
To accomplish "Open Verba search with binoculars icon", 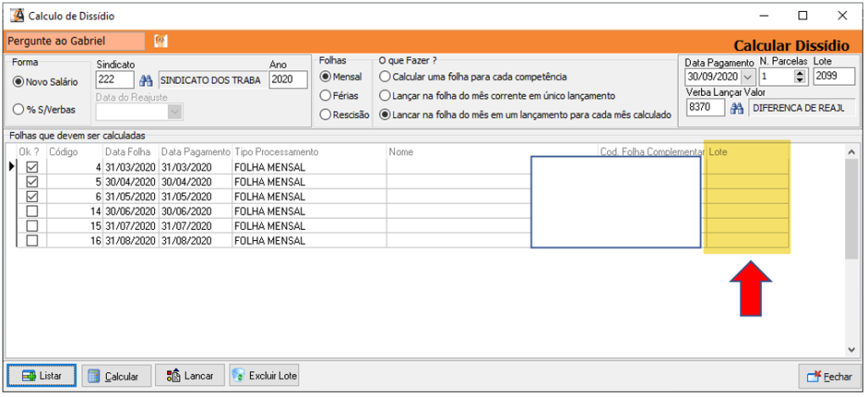I will pyautogui.click(x=737, y=109).
